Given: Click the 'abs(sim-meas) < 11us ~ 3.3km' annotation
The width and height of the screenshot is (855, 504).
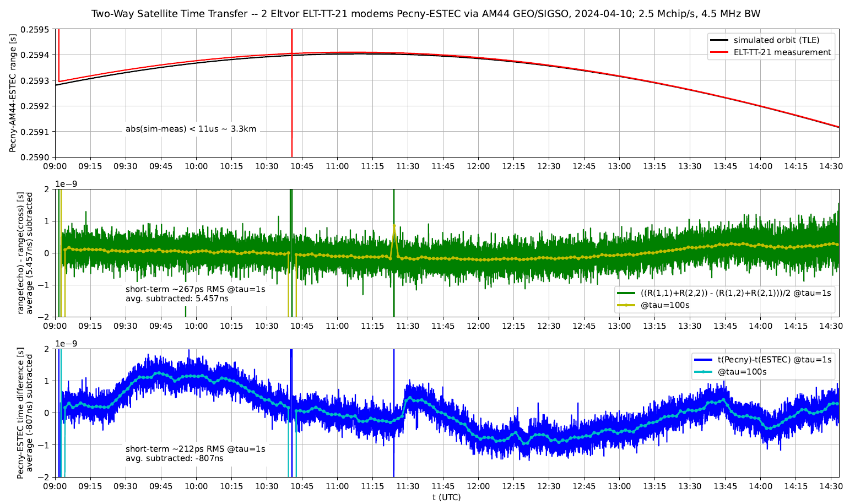Looking at the screenshot, I should pyautogui.click(x=191, y=129).
